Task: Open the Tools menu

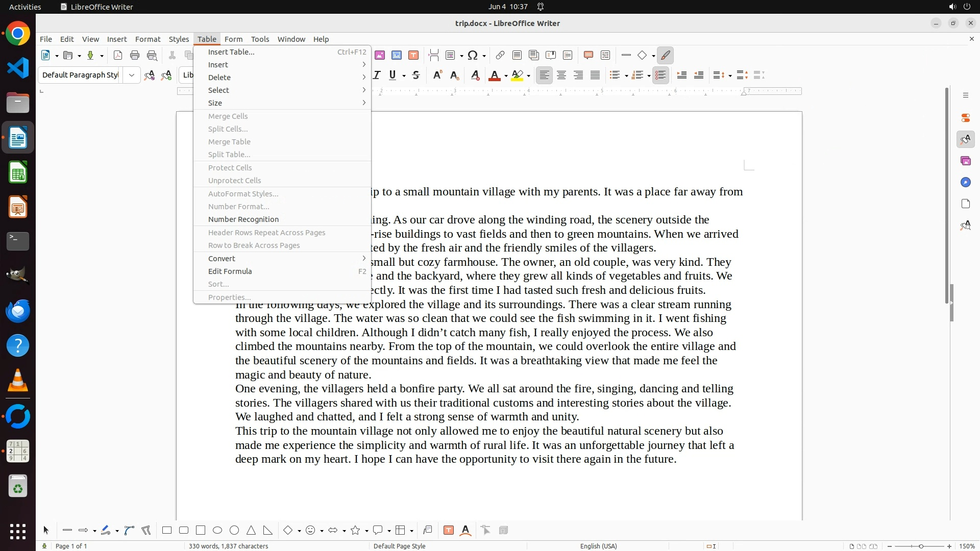Action: click(x=260, y=39)
